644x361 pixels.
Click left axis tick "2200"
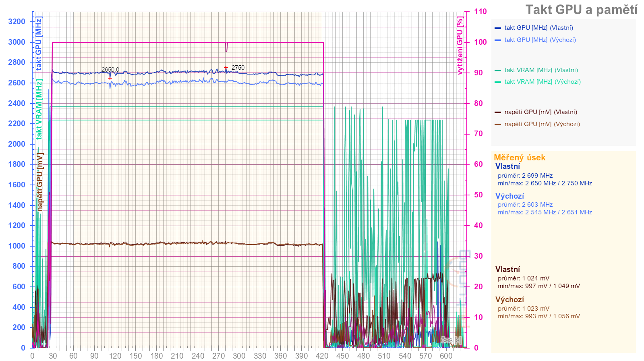point(17,124)
